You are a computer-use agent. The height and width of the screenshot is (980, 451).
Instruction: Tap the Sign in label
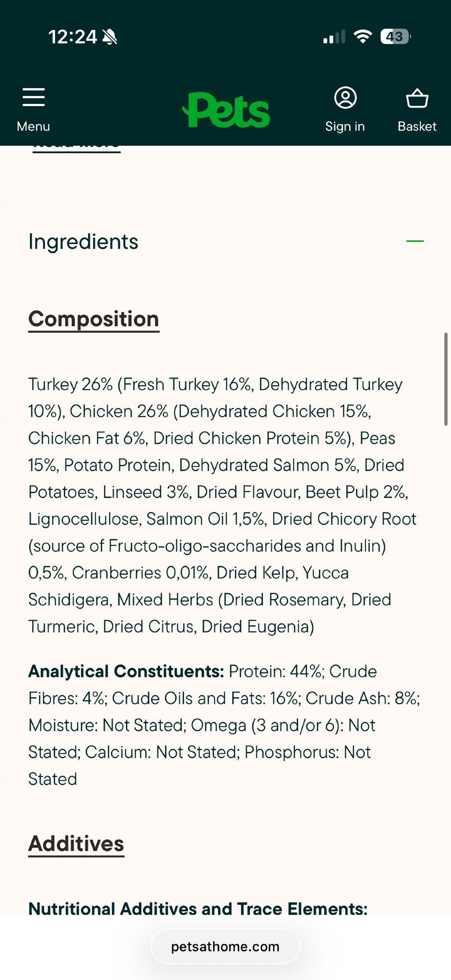click(x=345, y=126)
